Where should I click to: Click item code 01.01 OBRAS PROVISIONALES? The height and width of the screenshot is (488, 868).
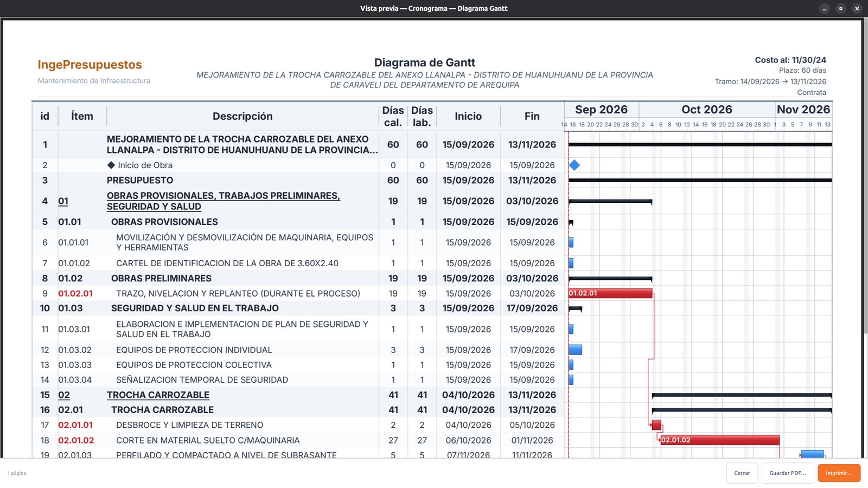coord(69,222)
